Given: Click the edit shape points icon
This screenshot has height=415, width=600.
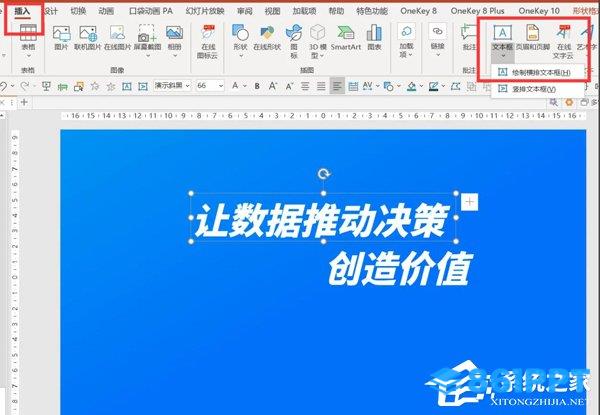Looking at the screenshot, I should (455, 86).
